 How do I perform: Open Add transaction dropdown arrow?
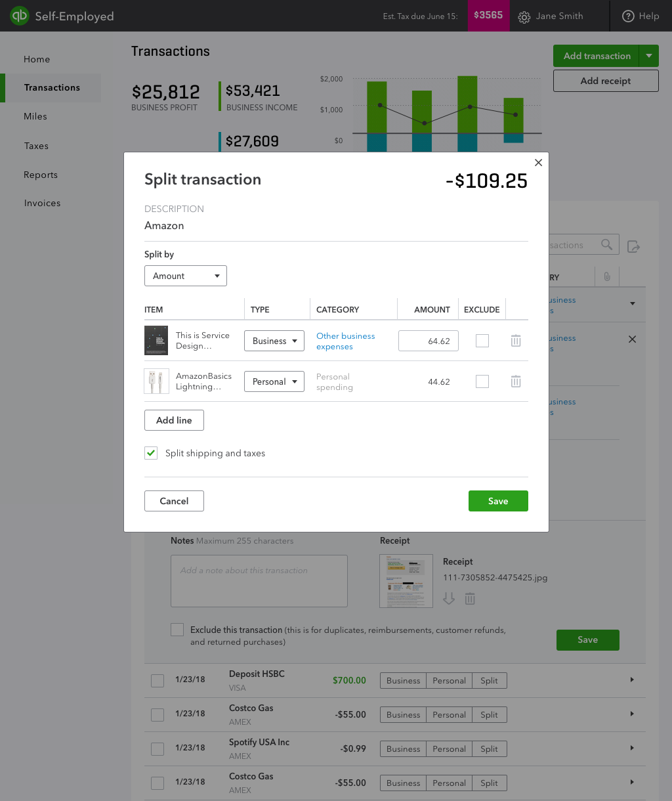click(648, 56)
